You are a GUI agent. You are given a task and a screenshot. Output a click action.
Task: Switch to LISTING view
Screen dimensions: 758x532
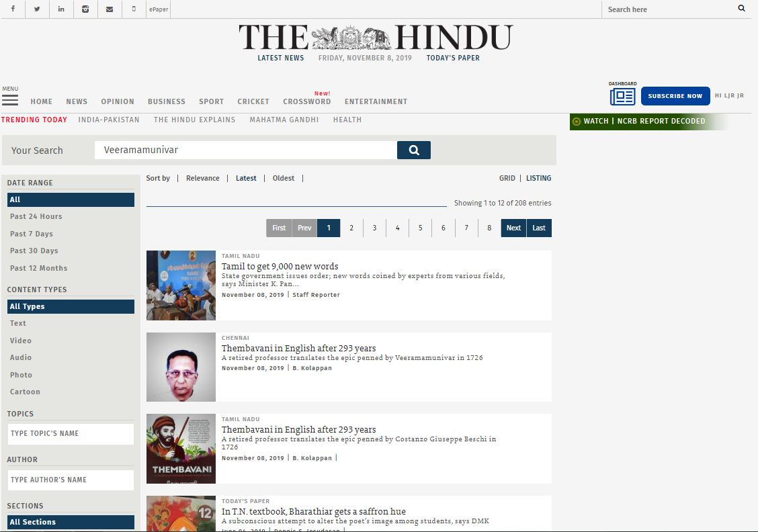coord(538,178)
